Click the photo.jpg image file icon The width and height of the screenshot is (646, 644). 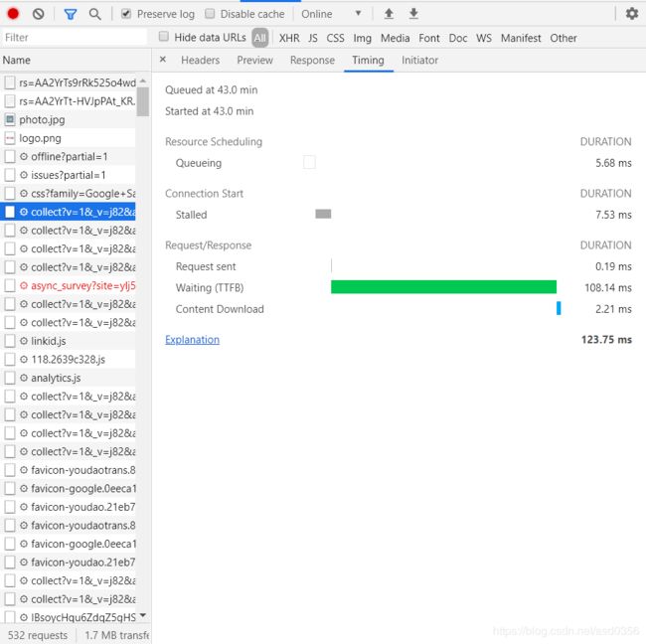click(10, 120)
